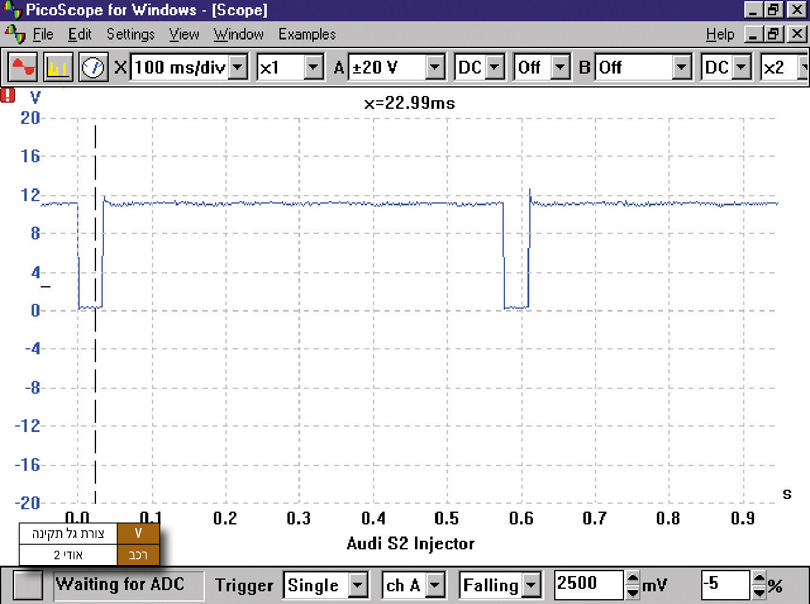Open the Examples menu
This screenshot has width=810, height=604.
coord(307,34)
